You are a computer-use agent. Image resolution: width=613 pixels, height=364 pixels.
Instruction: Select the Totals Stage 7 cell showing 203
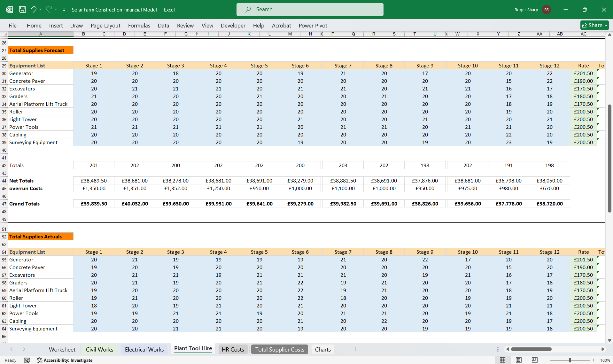click(x=343, y=165)
